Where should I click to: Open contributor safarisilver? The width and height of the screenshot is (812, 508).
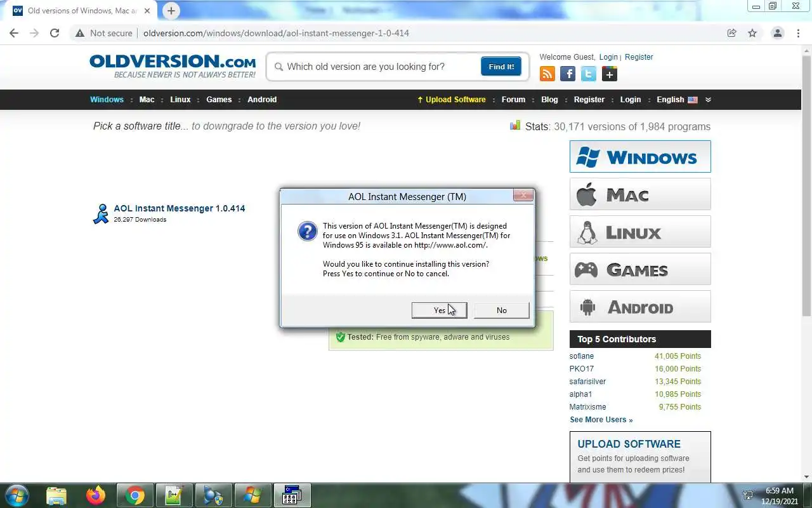coord(587,382)
